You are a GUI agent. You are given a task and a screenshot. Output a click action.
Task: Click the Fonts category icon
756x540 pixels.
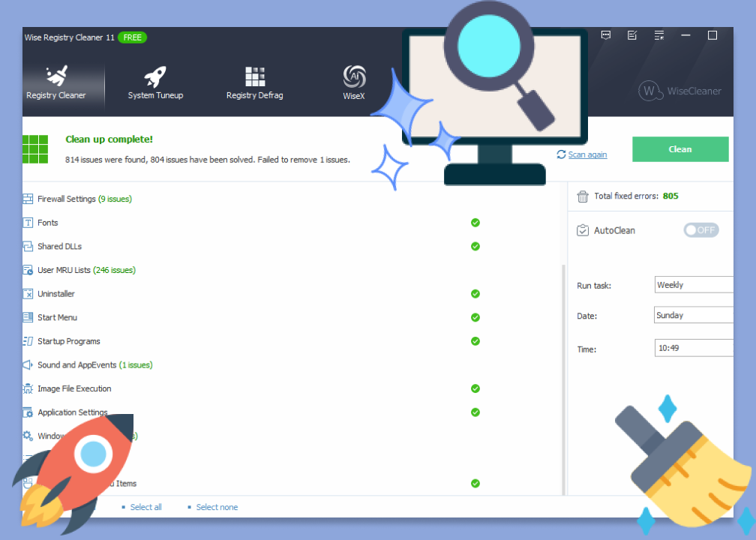[x=28, y=223]
